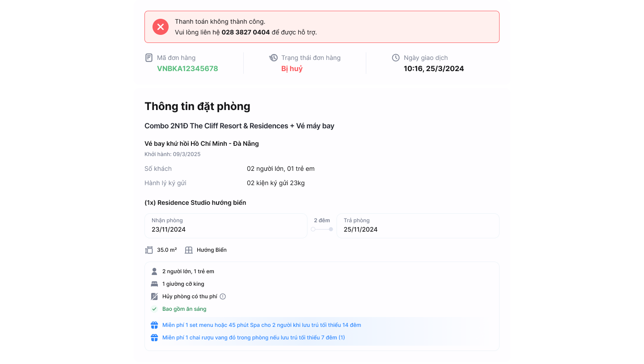This screenshot has height=364, width=644.
Task: Click the cancellation policy pencil icon
Action: coord(154,296)
